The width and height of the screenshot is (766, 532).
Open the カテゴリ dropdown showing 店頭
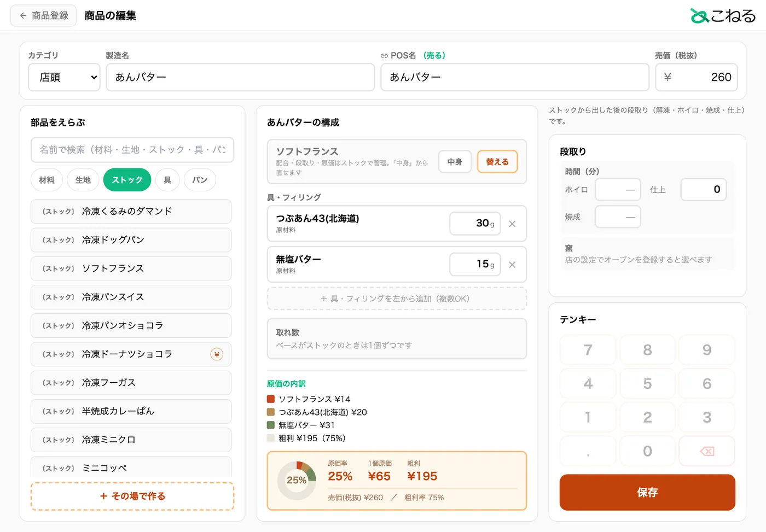pos(65,77)
